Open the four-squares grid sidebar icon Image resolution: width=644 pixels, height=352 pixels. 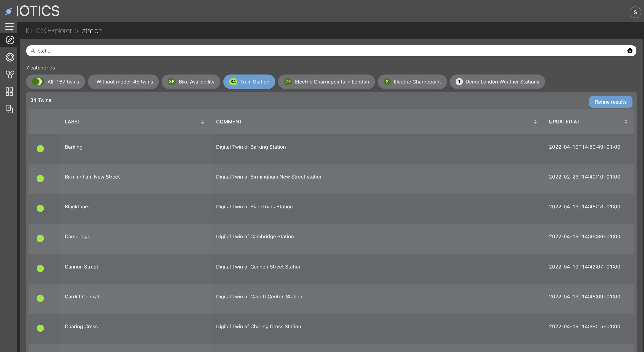[10, 92]
